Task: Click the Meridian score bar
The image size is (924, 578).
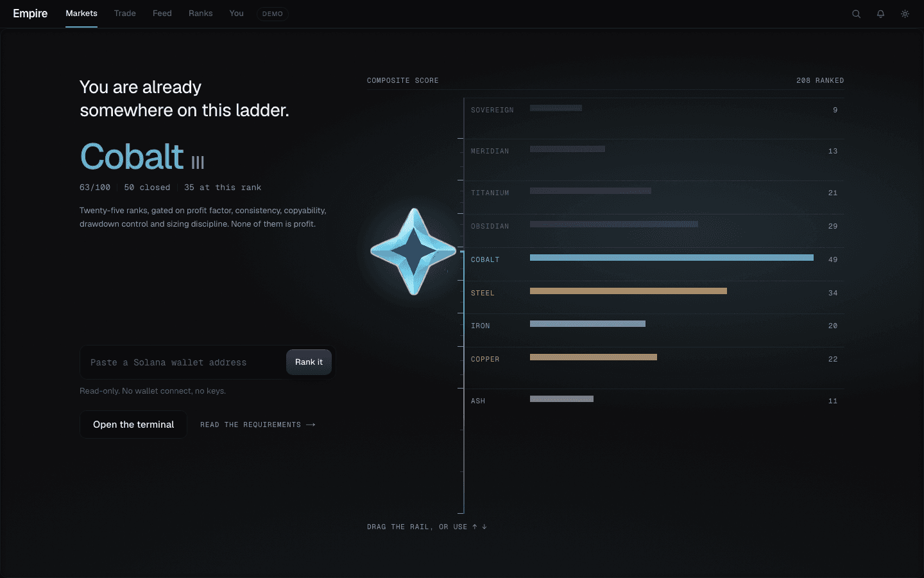Action: (567, 149)
